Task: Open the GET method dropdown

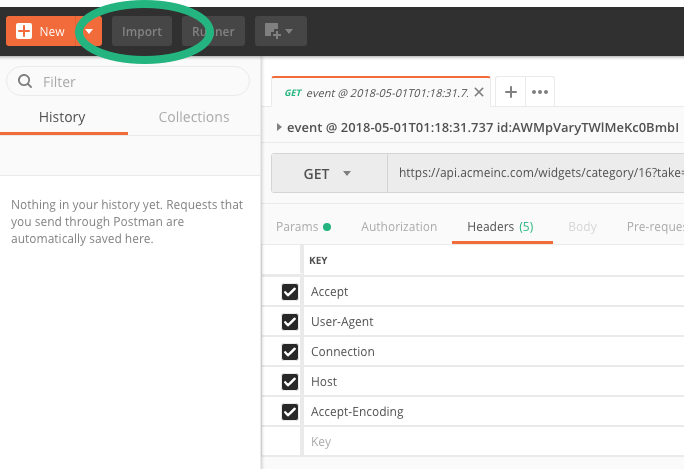Action: [x=329, y=174]
